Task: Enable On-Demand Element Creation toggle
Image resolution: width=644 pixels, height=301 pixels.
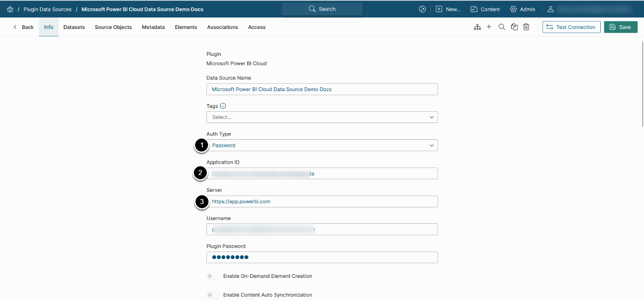Action: [213, 276]
